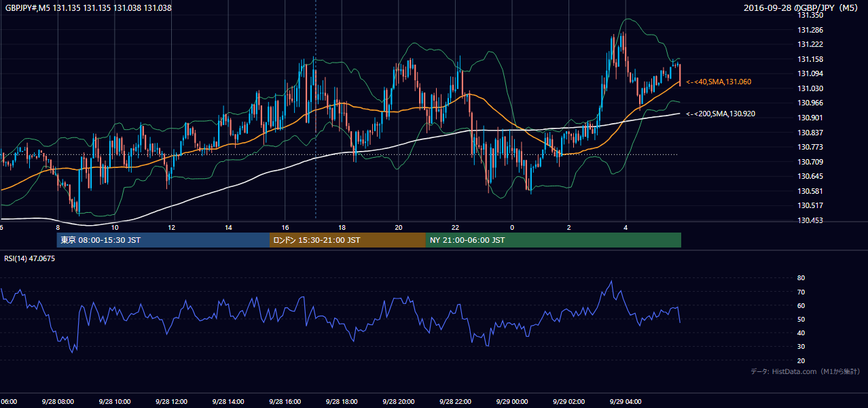Viewport: 868px width, 408px height.
Task: Click the 9/29 00:00 bottom time label
Action: pyautogui.click(x=512, y=402)
